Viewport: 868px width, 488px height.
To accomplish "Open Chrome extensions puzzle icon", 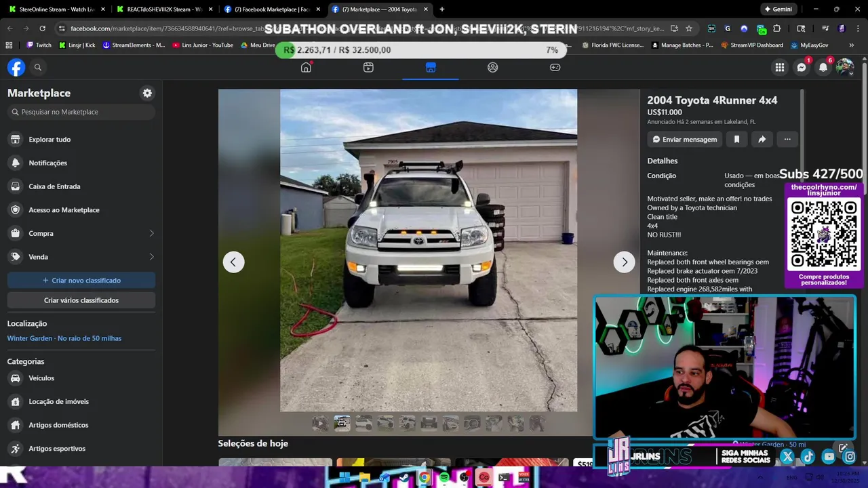I will (x=777, y=28).
